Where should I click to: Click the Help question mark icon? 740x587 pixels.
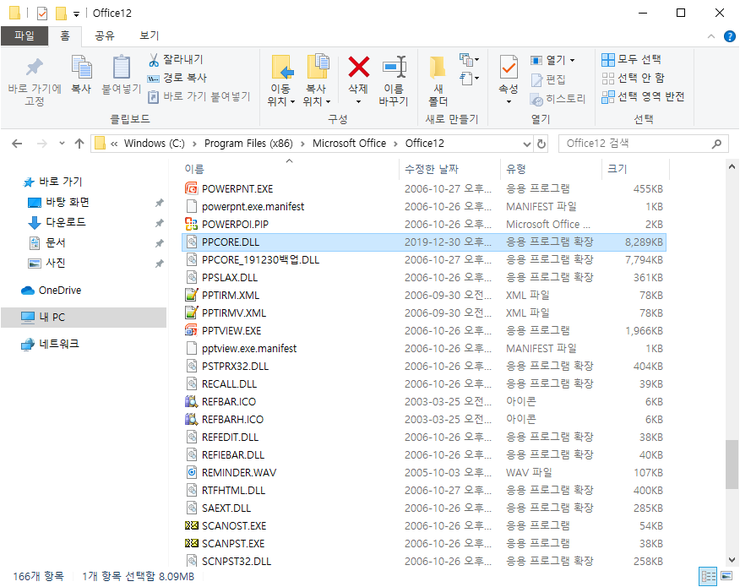pos(727,36)
